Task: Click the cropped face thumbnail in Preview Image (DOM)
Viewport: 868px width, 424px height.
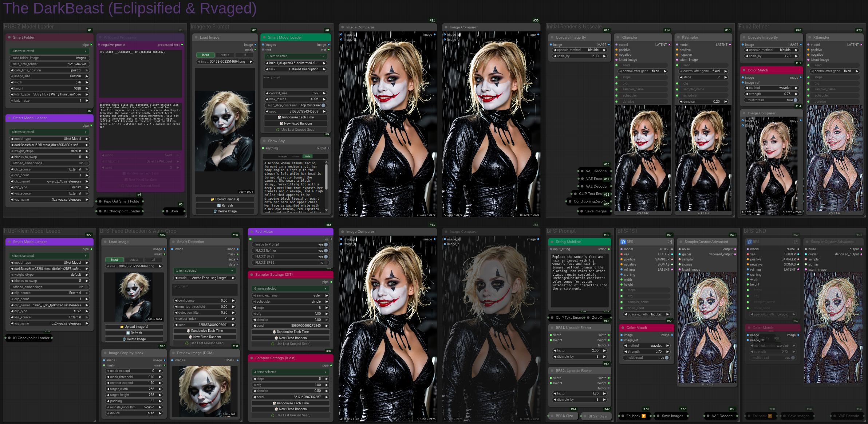Action: 205,392
